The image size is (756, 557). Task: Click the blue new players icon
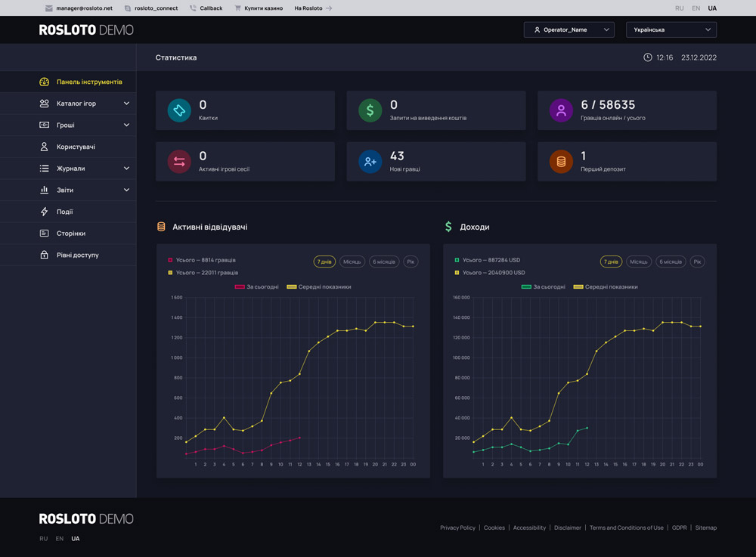[370, 161]
